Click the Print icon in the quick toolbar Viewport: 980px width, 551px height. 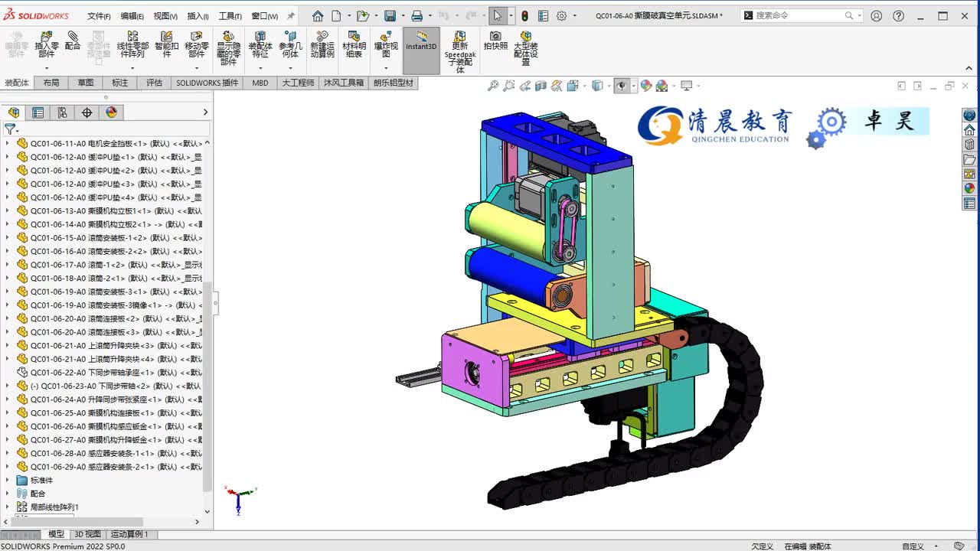(x=416, y=15)
